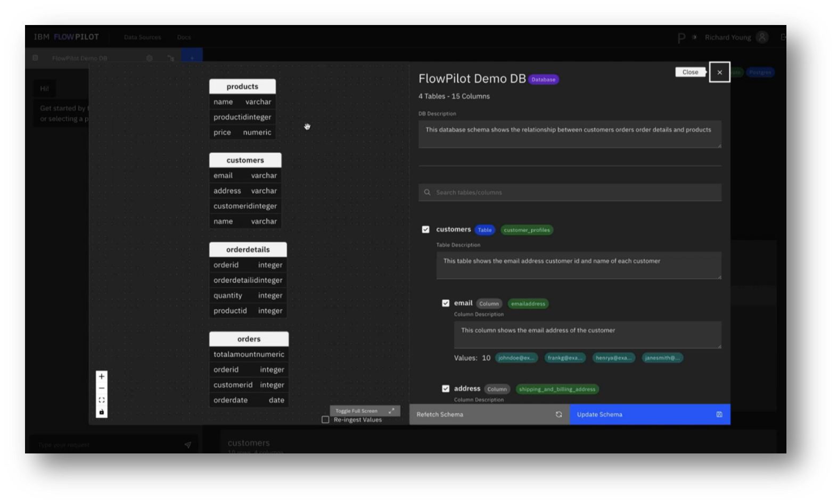Toggle the diagram lock icon
The width and height of the screenshot is (837, 504).
pos(102,412)
